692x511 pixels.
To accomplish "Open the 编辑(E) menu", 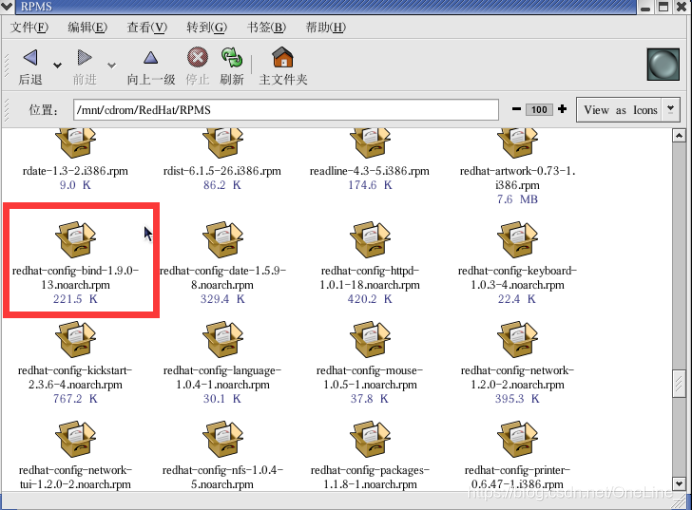I will (x=87, y=27).
